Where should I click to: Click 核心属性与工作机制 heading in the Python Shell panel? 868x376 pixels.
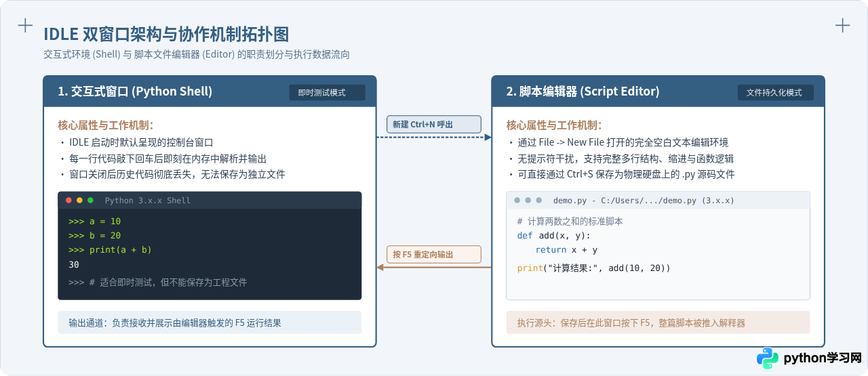pos(106,125)
